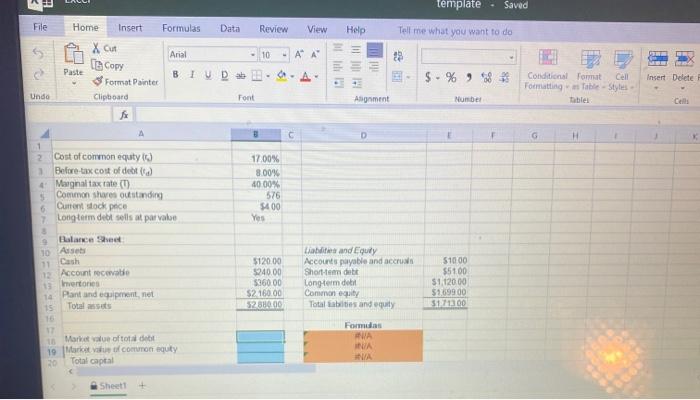
Task: Apply yellow fill color bucket
Action: 281,76
